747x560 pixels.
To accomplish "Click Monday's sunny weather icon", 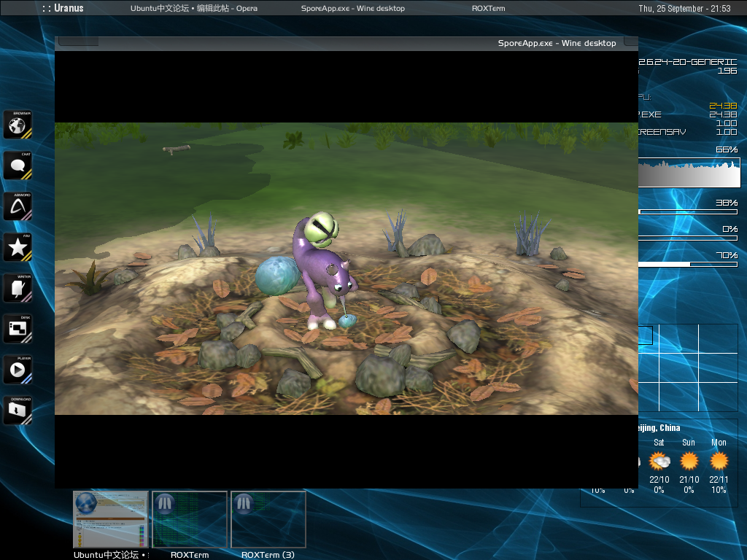I will 719,461.
